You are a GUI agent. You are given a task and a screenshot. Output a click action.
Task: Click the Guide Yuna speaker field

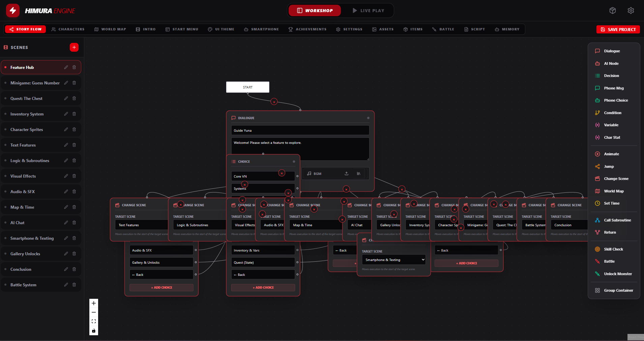point(300,130)
